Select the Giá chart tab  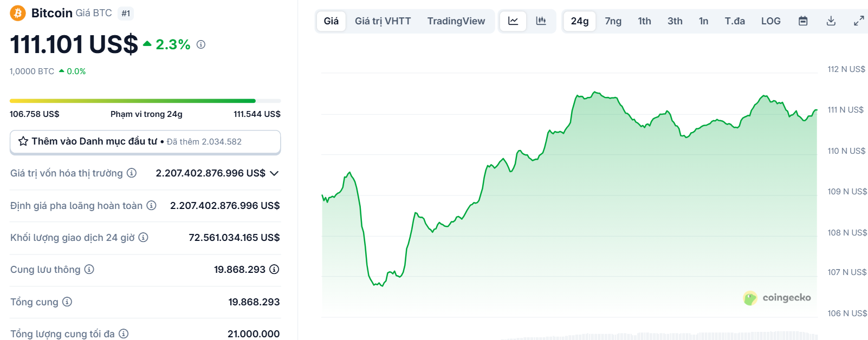pos(331,21)
